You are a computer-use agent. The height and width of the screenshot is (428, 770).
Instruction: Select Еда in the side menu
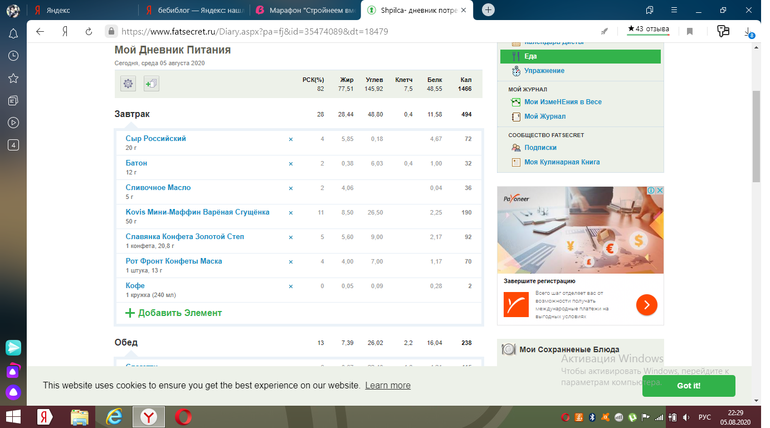coord(580,56)
